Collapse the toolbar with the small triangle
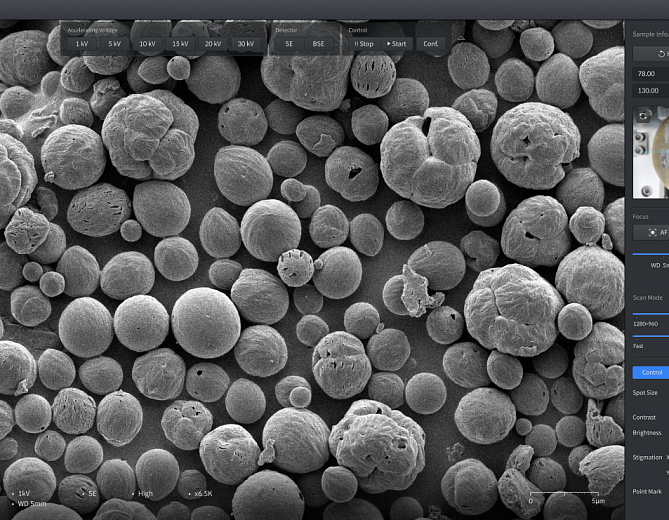 (x=461, y=38)
